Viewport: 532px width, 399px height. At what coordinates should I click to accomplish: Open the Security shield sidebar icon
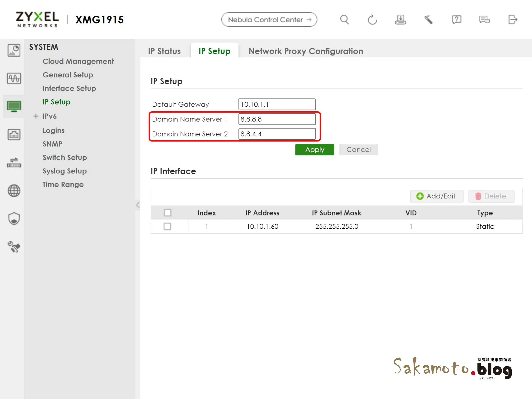tap(14, 218)
